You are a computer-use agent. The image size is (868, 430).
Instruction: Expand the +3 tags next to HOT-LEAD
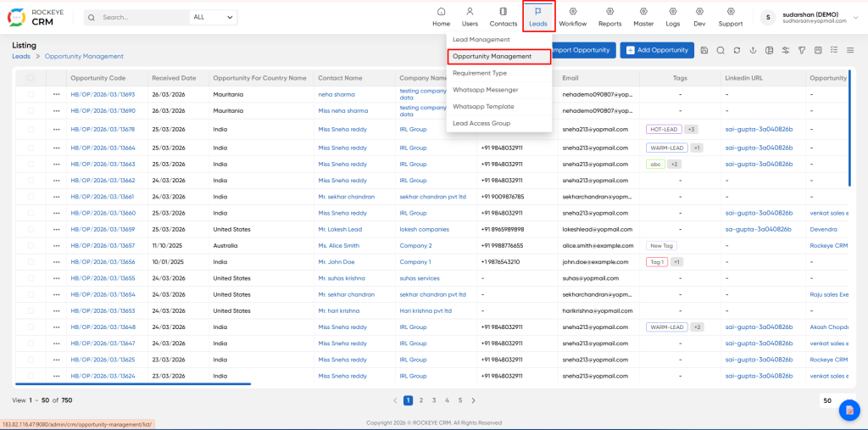691,129
